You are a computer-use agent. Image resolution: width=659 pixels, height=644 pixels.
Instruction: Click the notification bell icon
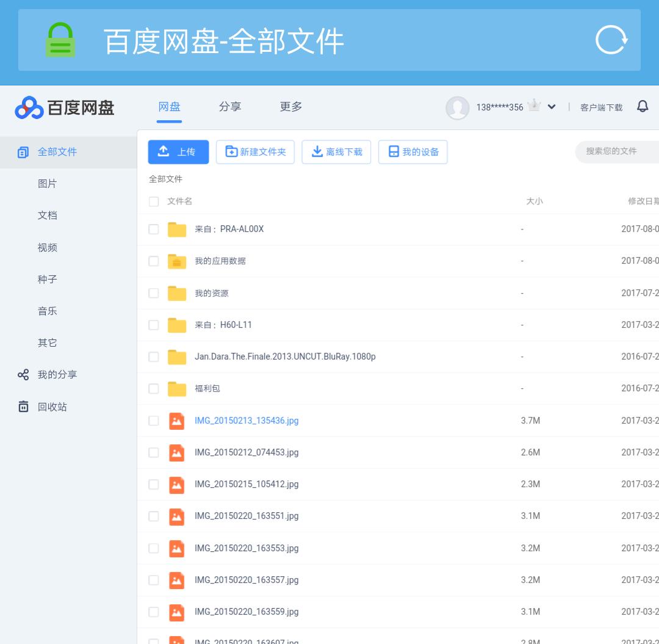click(643, 106)
